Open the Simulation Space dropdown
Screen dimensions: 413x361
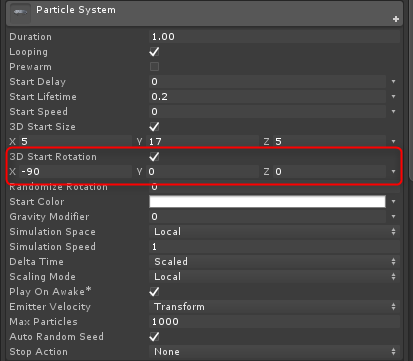(x=275, y=232)
